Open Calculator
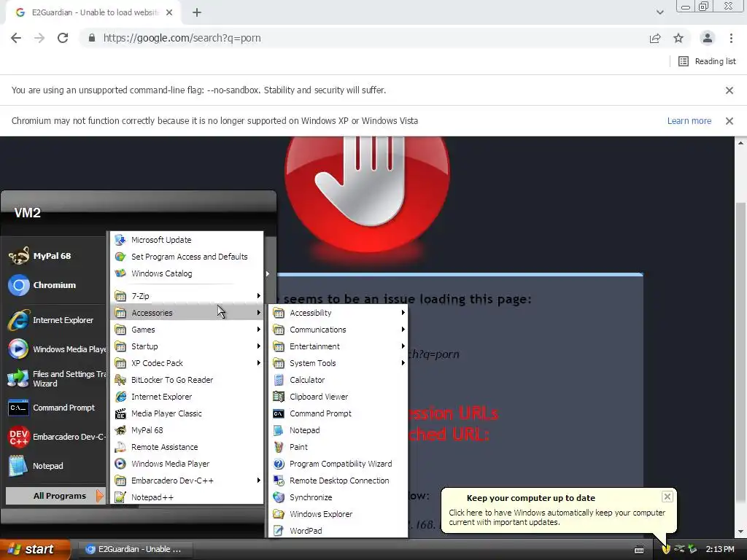Screen dimensions: 747x560 (338, 380)
